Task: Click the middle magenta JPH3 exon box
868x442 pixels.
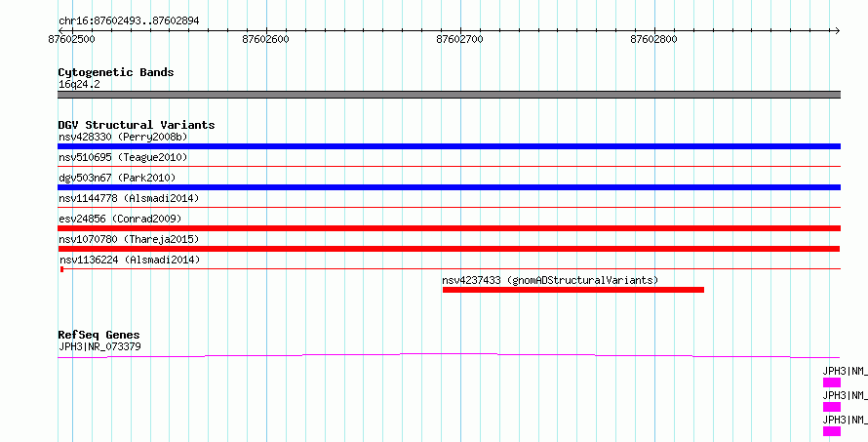Action: [832, 407]
